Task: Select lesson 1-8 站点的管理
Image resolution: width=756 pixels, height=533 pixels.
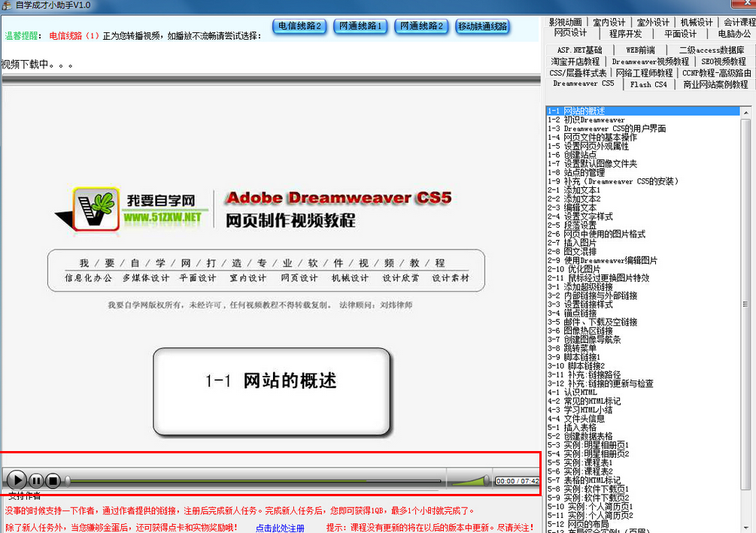Action: (x=642, y=172)
